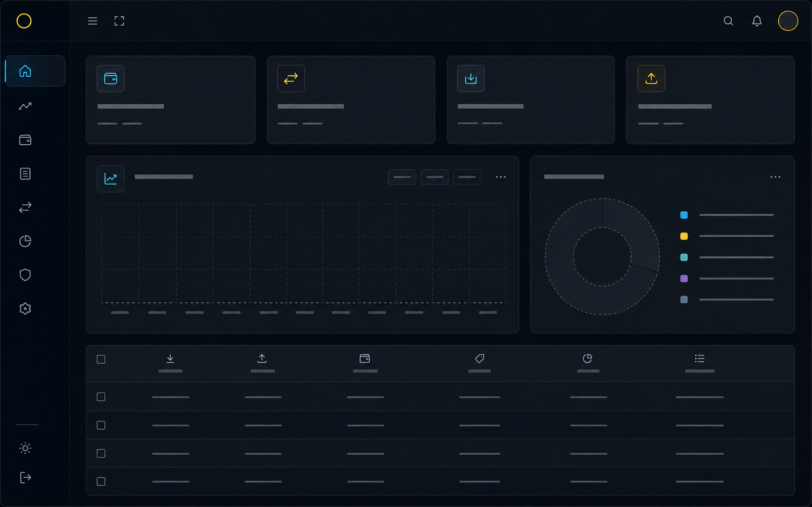This screenshot has width=812, height=507.
Task: Select the first chart range tab
Action: click(x=402, y=177)
